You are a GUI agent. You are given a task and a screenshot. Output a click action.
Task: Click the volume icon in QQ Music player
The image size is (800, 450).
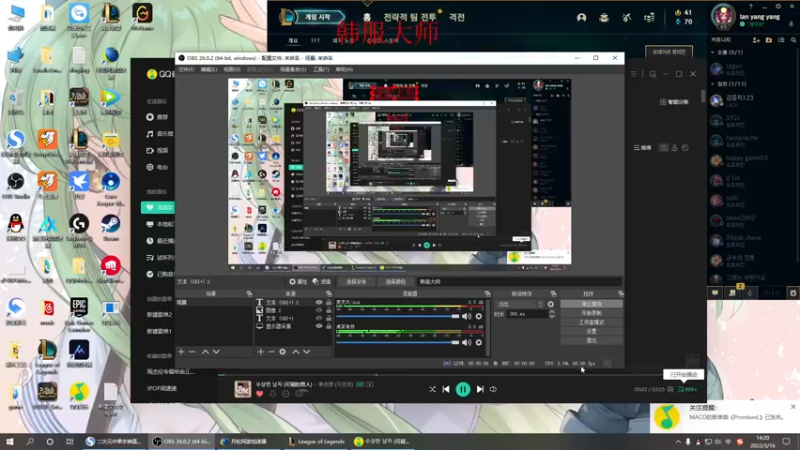point(493,389)
